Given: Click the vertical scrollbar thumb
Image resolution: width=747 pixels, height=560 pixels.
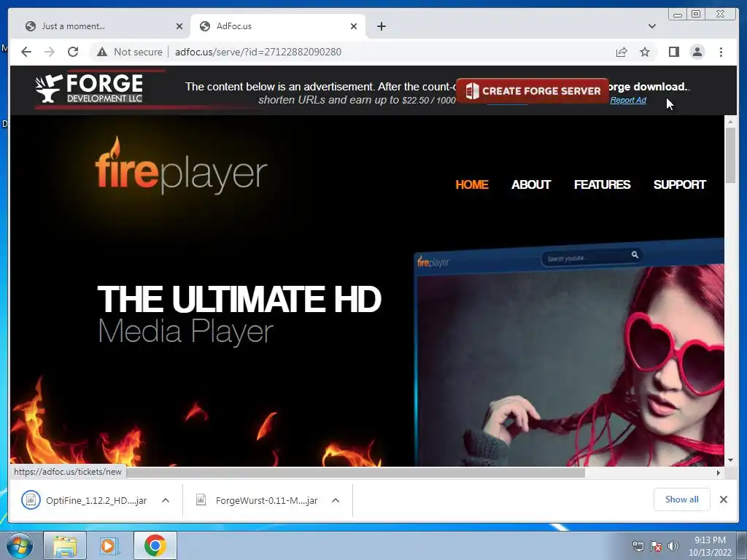Looking at the screenshot, I should [x=730, y=155].
